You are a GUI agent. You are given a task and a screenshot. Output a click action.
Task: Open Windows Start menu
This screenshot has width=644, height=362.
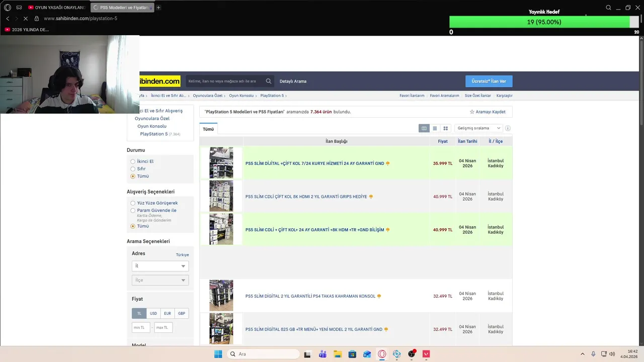[x=218, y=354]
